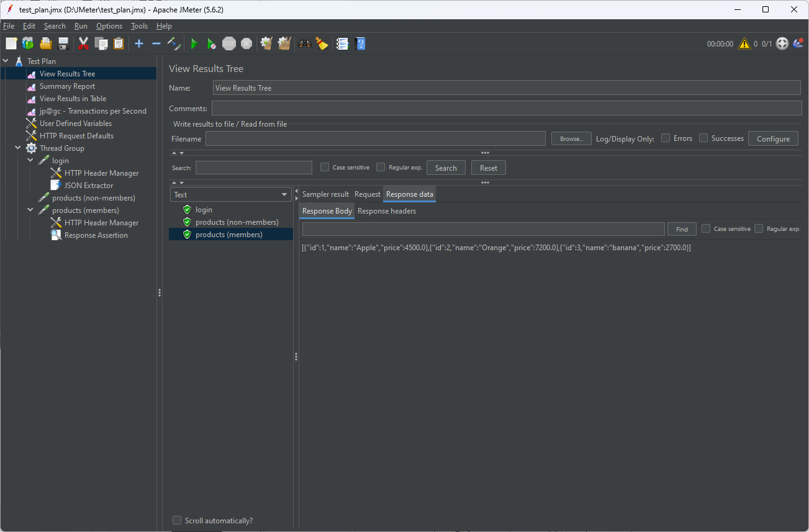Start the test with green play icon
This screenshot has width=809, height=532.
pos(194,43)
